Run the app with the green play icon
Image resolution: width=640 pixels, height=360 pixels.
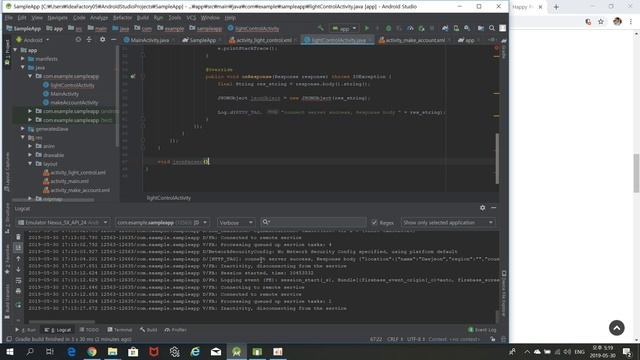tap(367, 28)
